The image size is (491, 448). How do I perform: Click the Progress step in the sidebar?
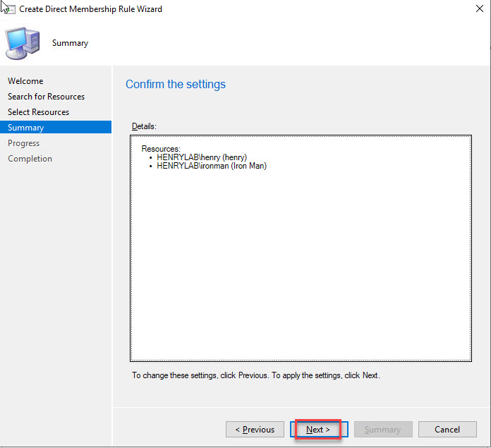(x=23, y=143)
